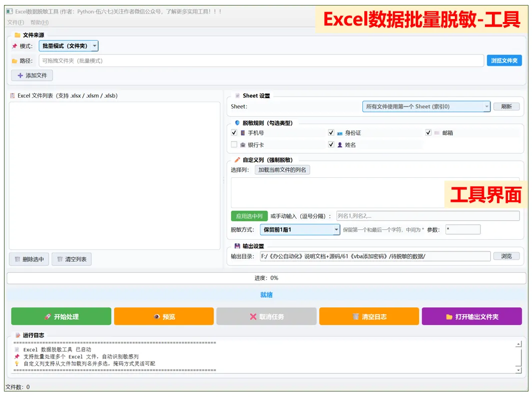Click the 浏览 output directory button
Viewport: 532px width, 397px height.
[506, 256]
